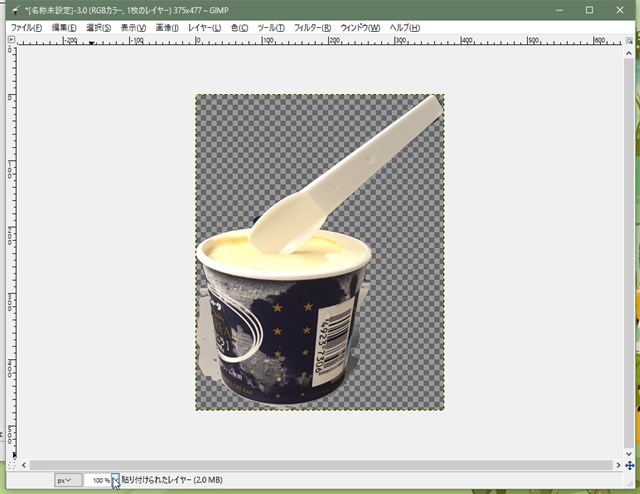The height and width of the screenshot is (494, 640).
Task: Click the ice cream cup image on canvas
Action: click(280, 320)
